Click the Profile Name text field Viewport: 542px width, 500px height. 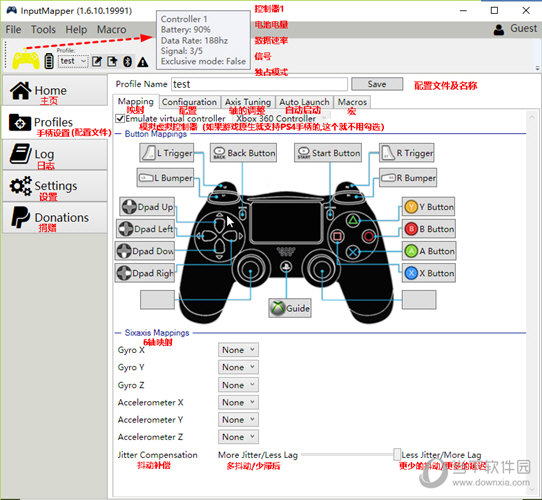[259, 84]
